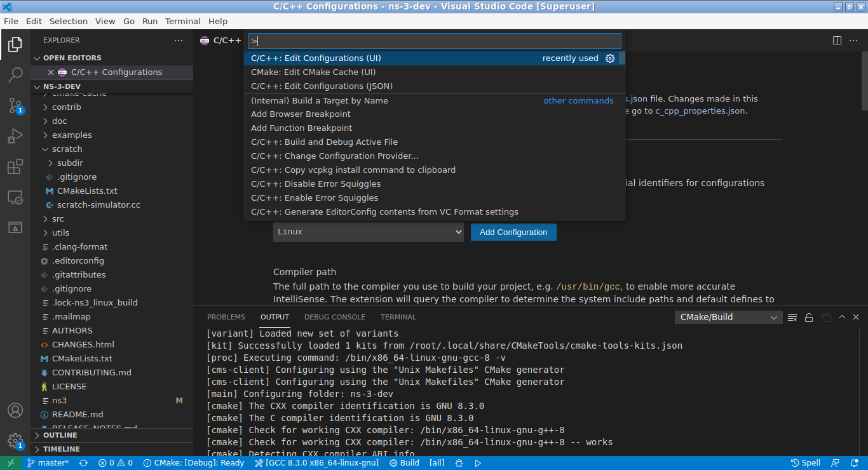Show errors and warnings count
This screenshot has height=470, width=868.
(x=116, y=463)
